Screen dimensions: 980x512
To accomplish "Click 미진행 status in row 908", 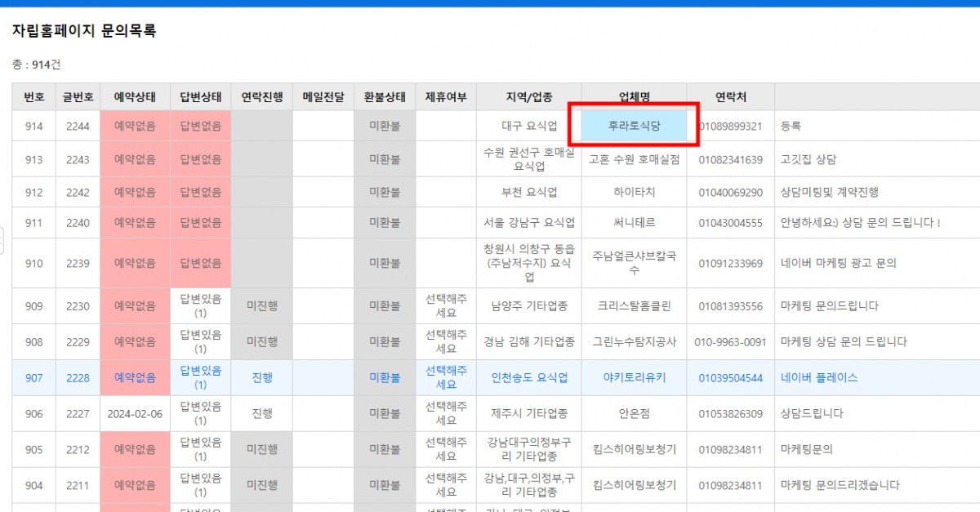I will click(x=262, y=342).
